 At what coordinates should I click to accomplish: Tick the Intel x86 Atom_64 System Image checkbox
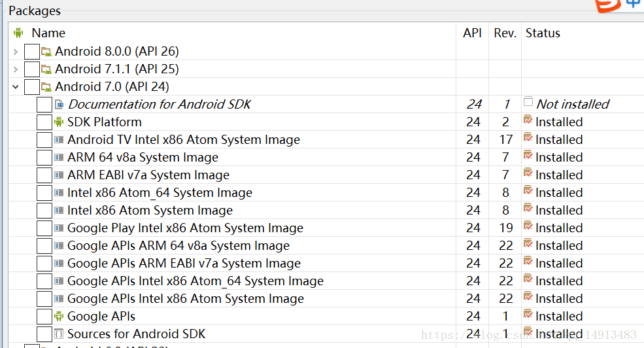(x=44, y=193)
